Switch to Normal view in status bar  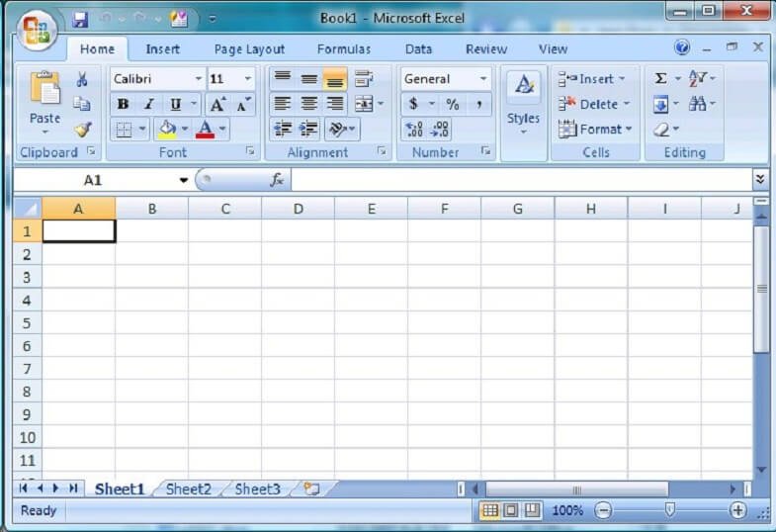489,510
